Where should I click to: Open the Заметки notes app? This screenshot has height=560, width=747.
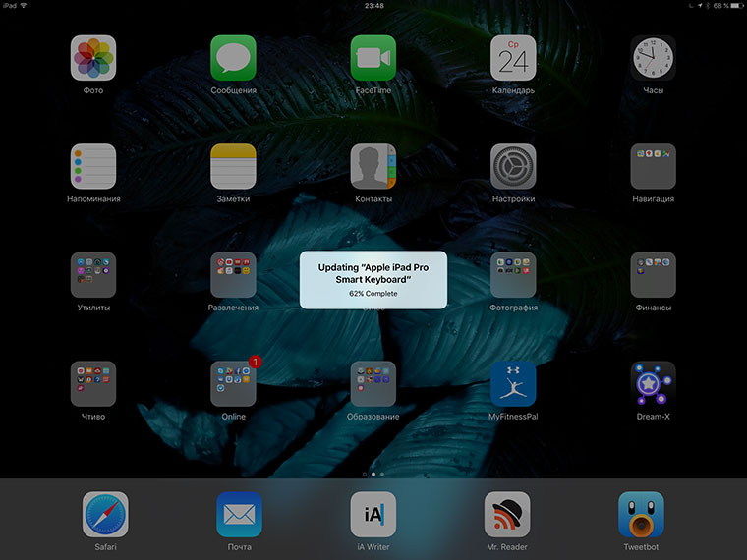pos(234,167)
